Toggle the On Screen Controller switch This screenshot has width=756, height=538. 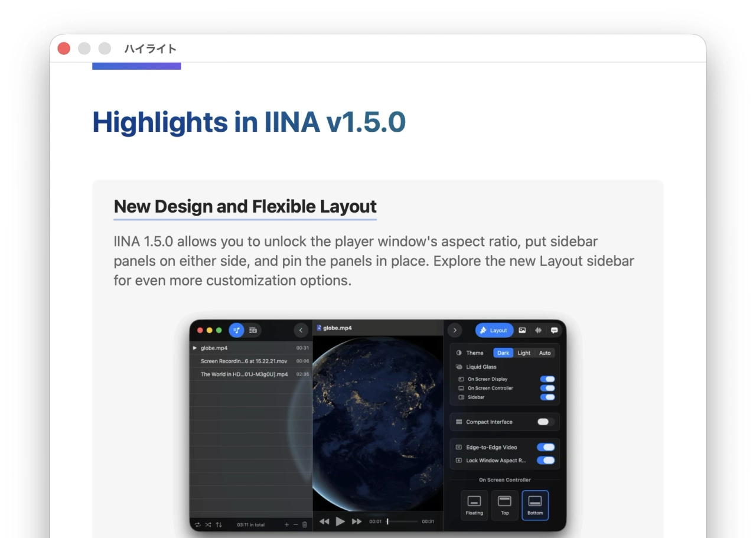[548, 388]
